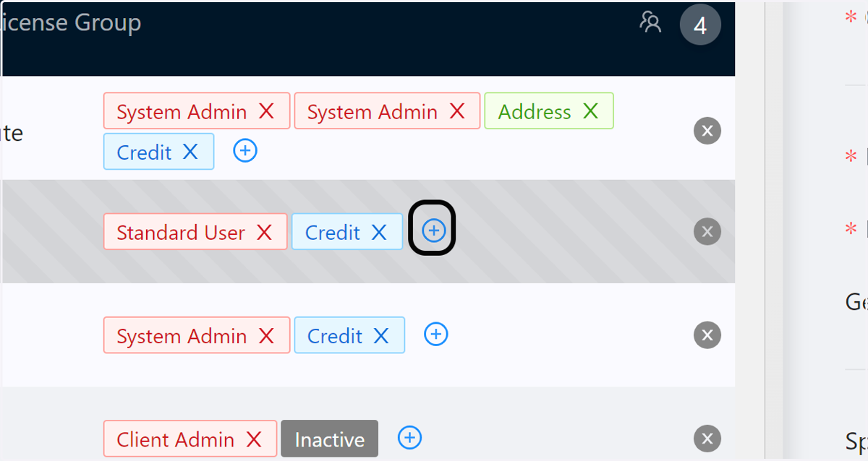The height and width of the screenshot is (461, 868).
Task: Add tag to third row with System Admin, Credit
Action: [x=435, y=334]
